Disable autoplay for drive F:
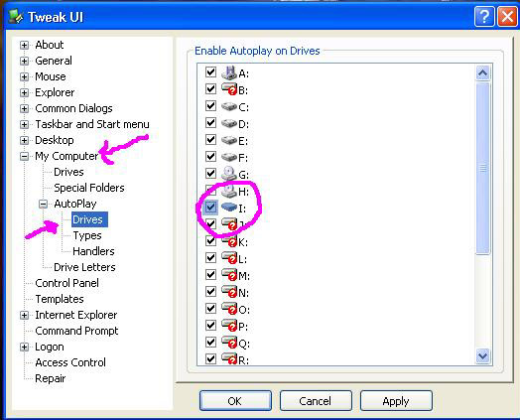The height and width of the screenshot is (420, 520). point(211,157)
